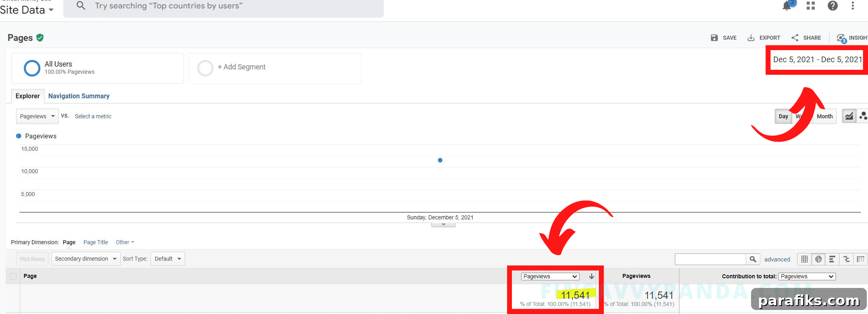Click the Add Segment box
868x314 pixels.
275,68
